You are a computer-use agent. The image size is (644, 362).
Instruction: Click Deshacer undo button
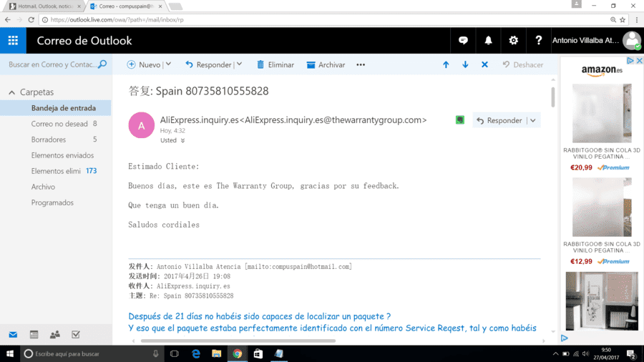point(522,64)
